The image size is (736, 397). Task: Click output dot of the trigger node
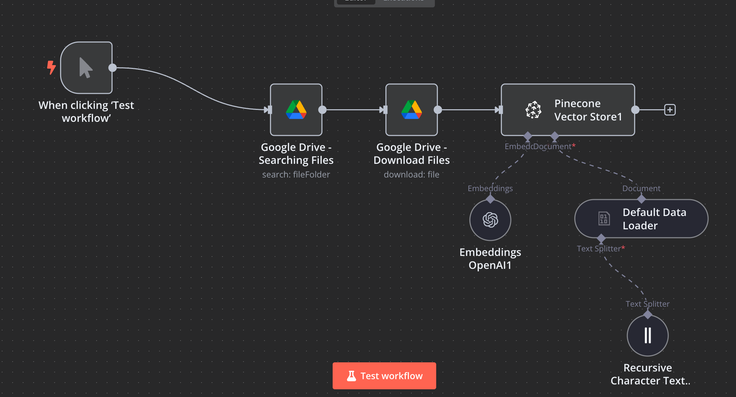(x=113, y=68)
